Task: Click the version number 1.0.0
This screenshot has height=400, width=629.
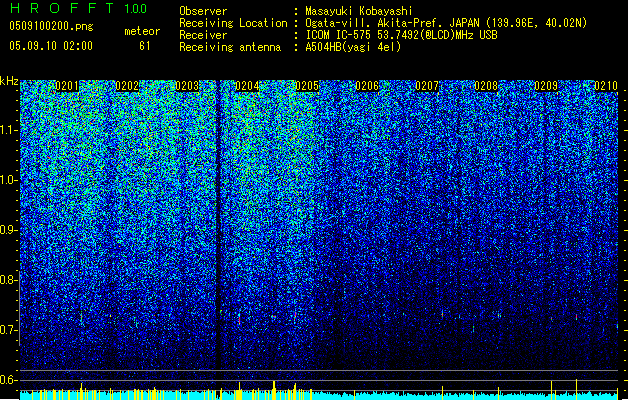Action: tap(136, 9)
